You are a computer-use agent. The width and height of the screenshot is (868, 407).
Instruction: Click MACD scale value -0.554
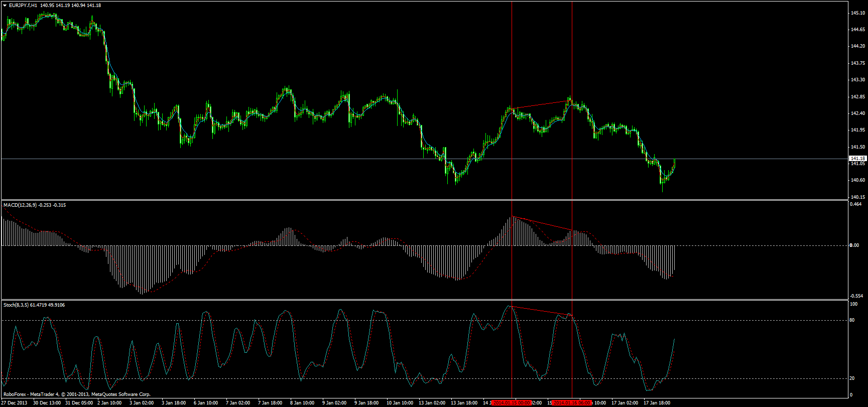(856, 296)
